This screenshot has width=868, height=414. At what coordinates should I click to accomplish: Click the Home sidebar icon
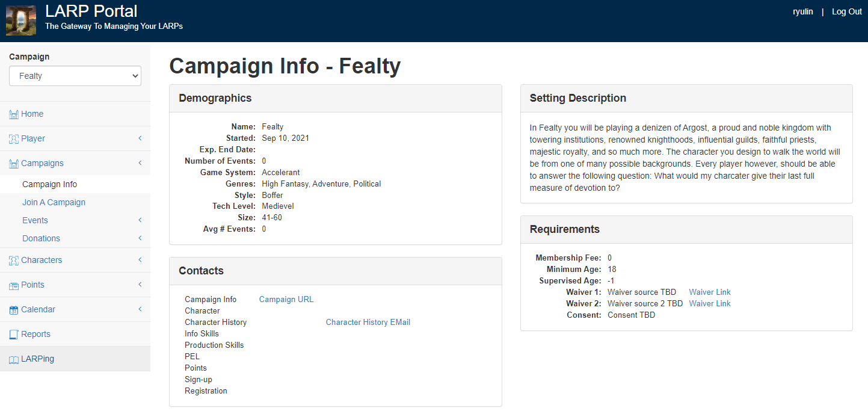point(14,114)
